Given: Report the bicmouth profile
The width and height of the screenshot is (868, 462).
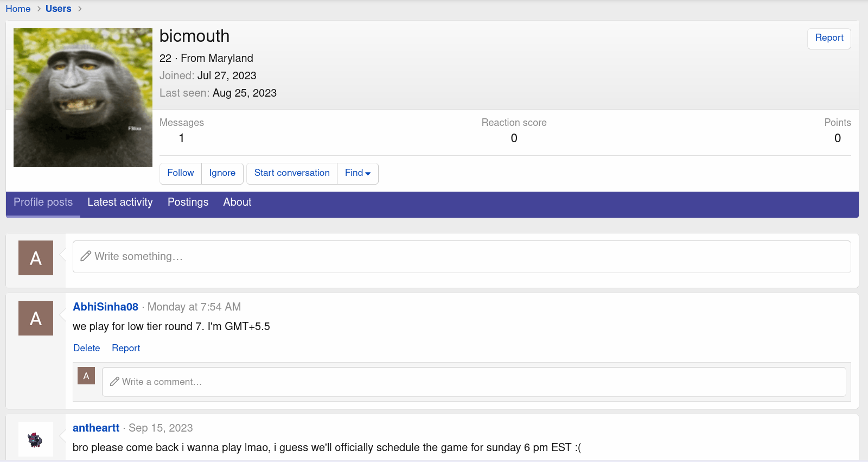Looking at the screenshot, I should click(x=829, y=38).
